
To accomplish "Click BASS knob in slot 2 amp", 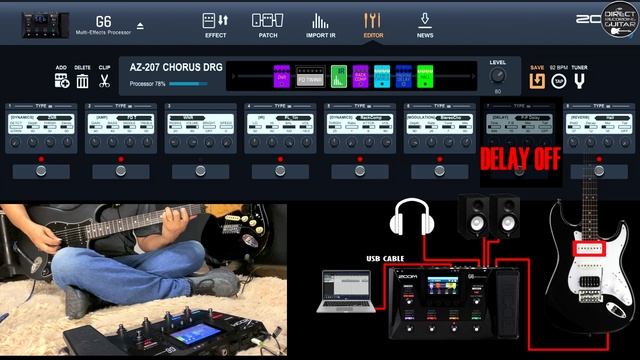I will [112, 142].
